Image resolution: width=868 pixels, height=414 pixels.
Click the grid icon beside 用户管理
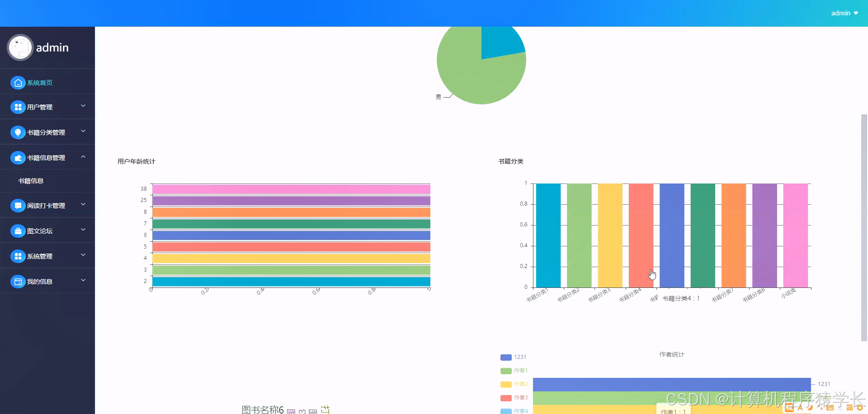pos(18,107)
